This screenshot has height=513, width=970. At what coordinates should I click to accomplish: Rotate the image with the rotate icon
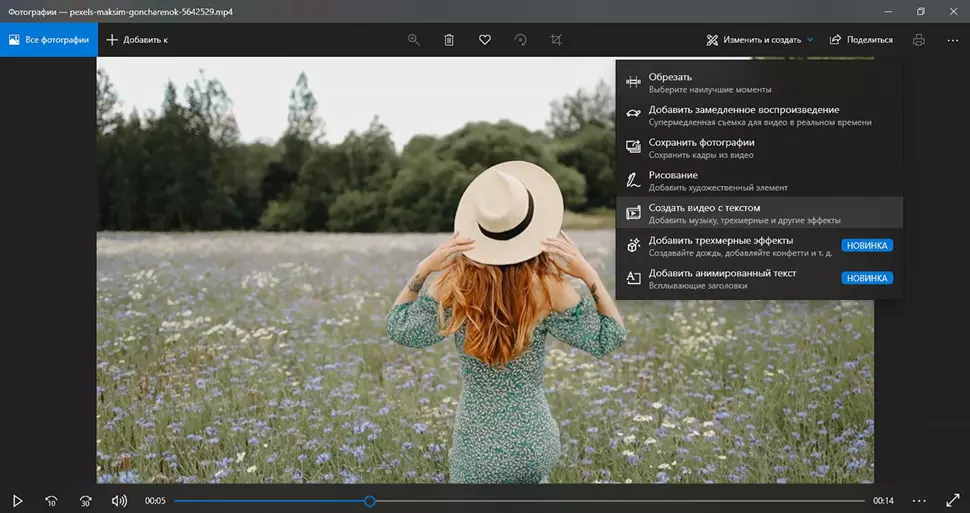520,40
